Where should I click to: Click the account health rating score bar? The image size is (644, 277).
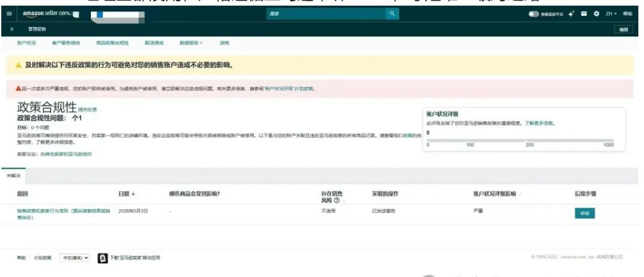pos(520,140)
